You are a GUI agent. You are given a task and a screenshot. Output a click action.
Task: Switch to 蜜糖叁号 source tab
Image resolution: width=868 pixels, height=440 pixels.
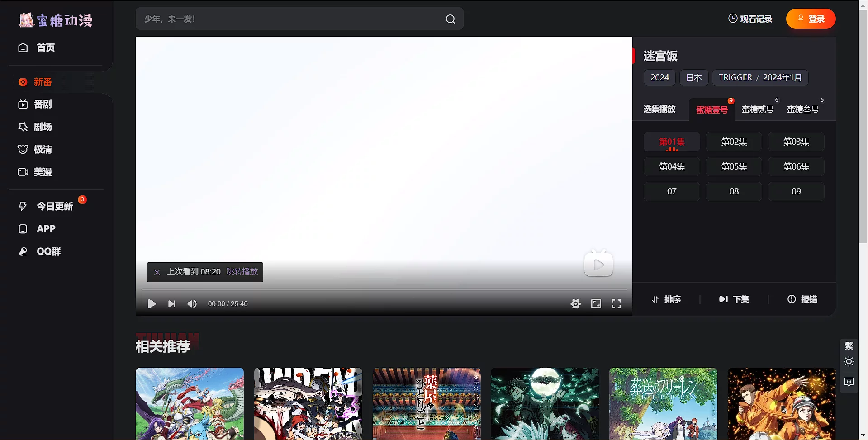point(803,109)
